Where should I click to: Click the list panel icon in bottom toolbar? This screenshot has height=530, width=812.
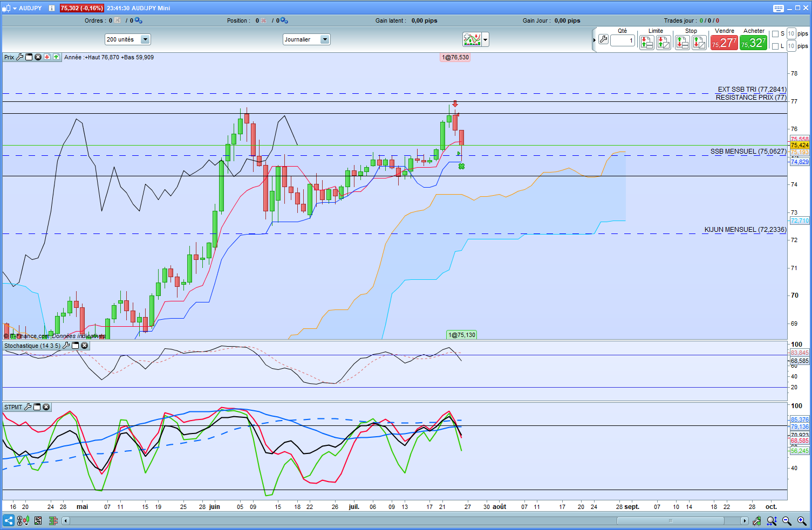(38, 521)
